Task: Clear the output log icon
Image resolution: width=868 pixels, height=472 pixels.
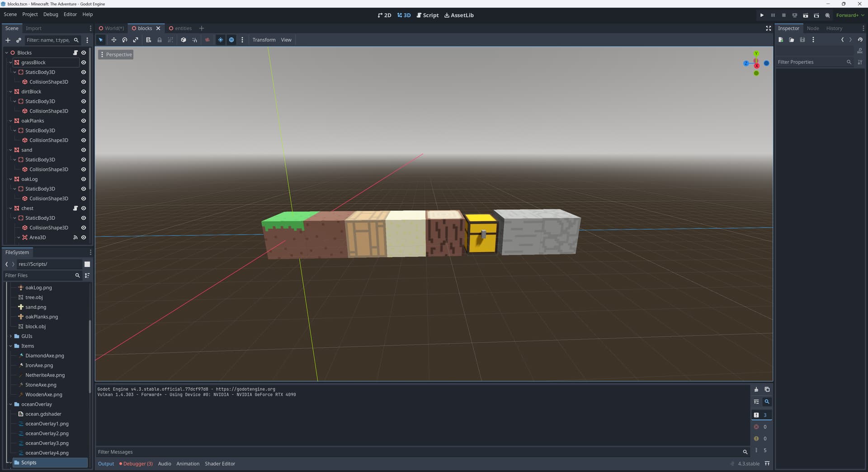Action: coord(756,389)
